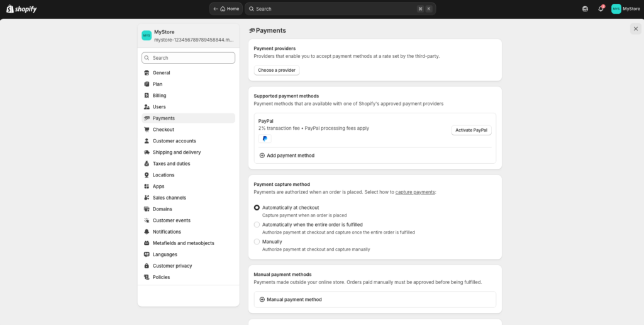Click the plus icon in Add payment method
The image size is (644, 325).
[262, 156]
